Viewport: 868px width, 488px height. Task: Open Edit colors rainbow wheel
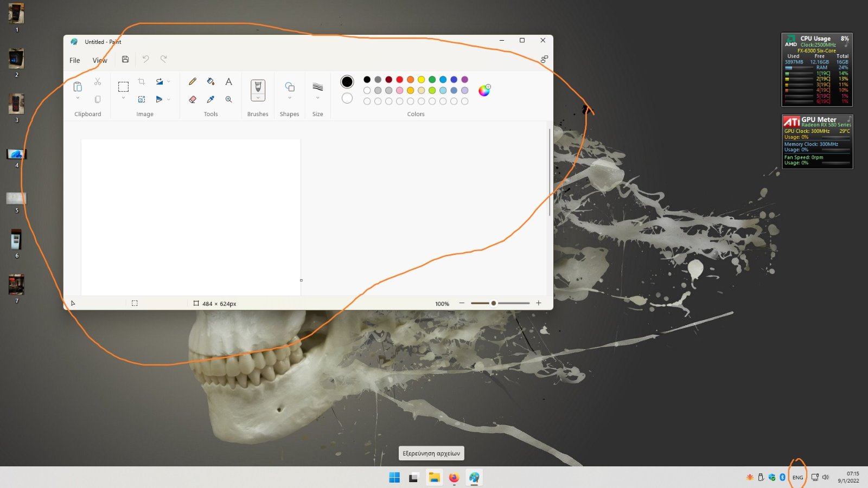(484, 91)
